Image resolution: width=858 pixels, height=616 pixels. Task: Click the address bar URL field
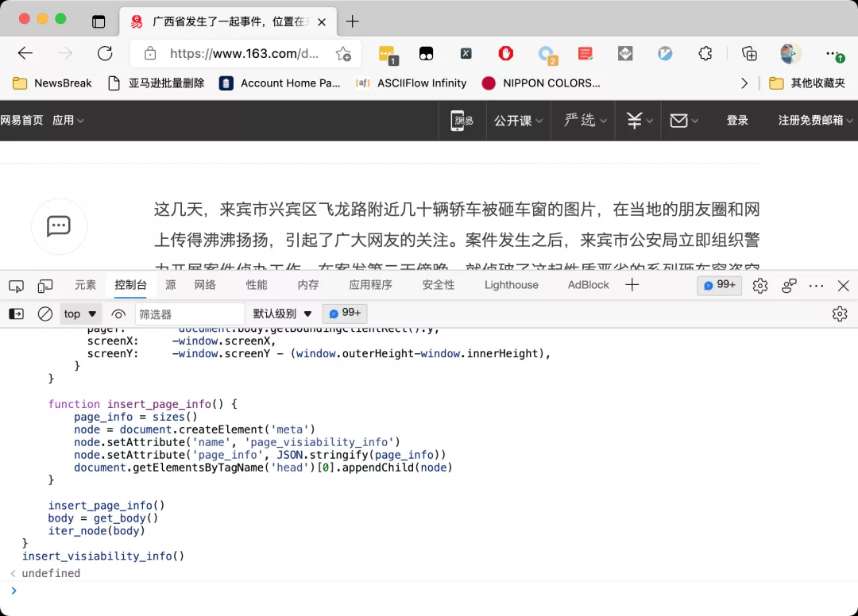coord(244,53)
